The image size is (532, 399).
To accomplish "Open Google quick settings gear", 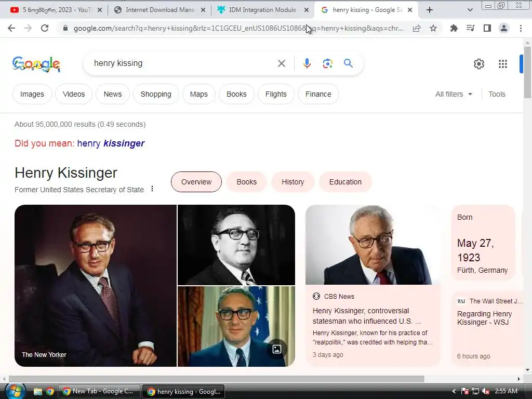I will tap(478, 64).
